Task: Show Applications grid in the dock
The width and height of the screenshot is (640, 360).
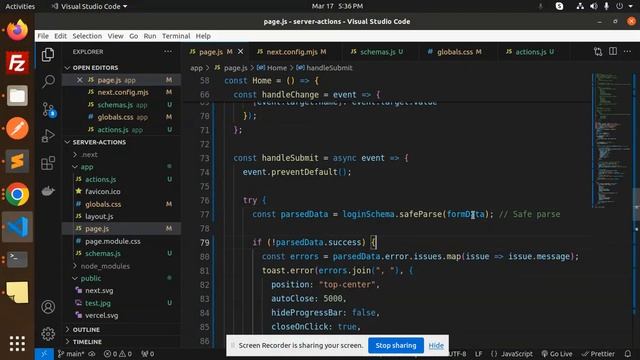Action: click(x=17, y=343)
